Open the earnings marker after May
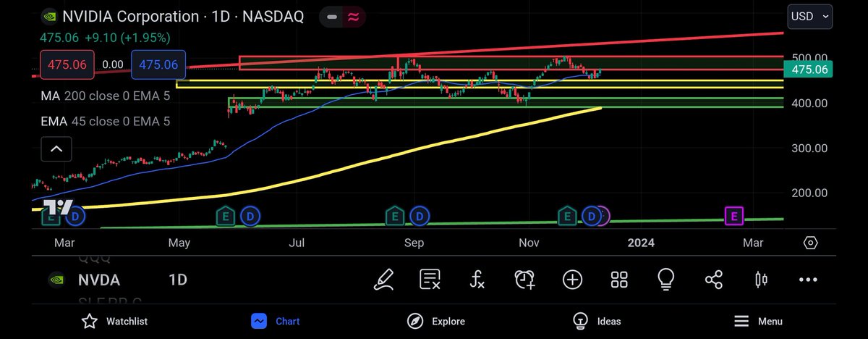The width and height of the screenshot is (868, 339). [226, 215]
